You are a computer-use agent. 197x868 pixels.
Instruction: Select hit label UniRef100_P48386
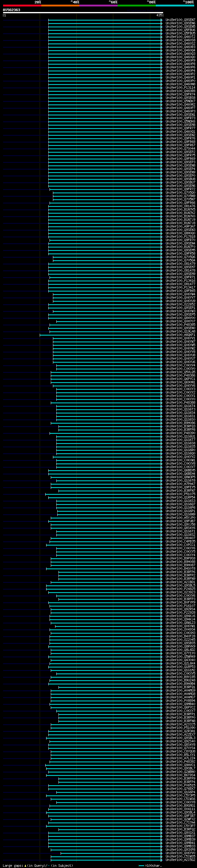click(180, 376)
